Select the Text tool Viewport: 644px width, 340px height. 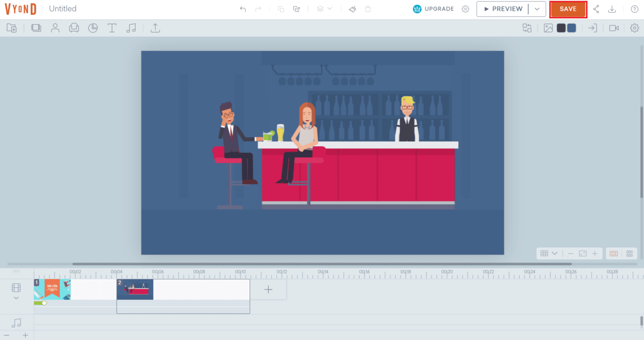[x=112, y=28]
